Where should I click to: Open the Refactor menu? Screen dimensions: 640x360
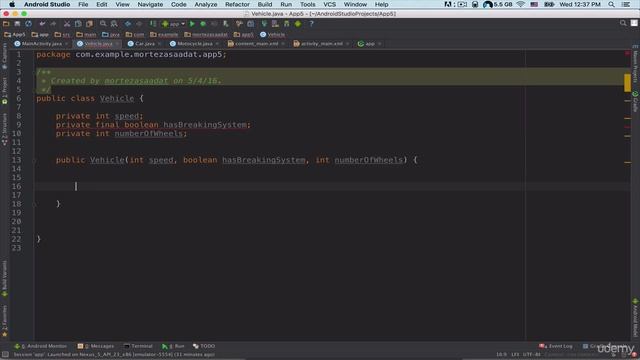pos(237,4)
